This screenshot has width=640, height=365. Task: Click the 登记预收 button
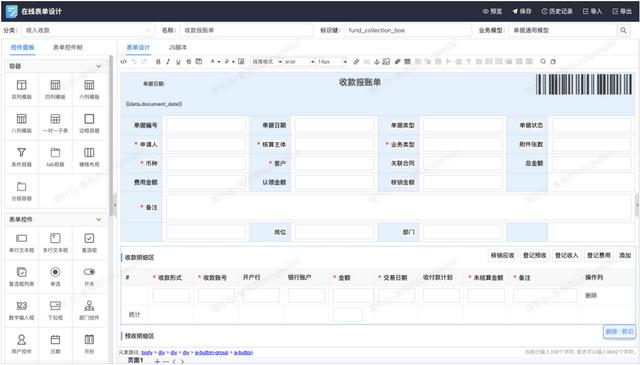[x=535, y=256]
